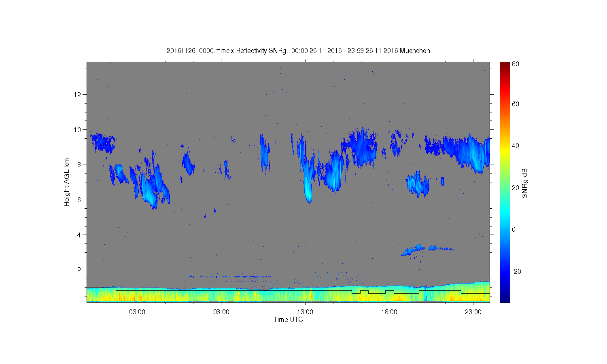Viewport: 607px width, 364px height.
Task: Click the plot title starting with 20161126_0000.mmclx
Action: pyautogui.click(x=298, y=51)
